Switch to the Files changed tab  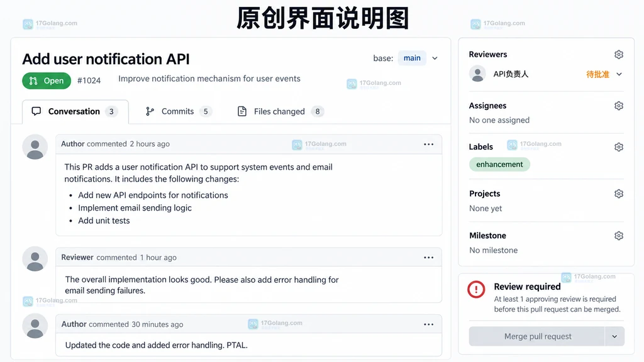point(280,112)
